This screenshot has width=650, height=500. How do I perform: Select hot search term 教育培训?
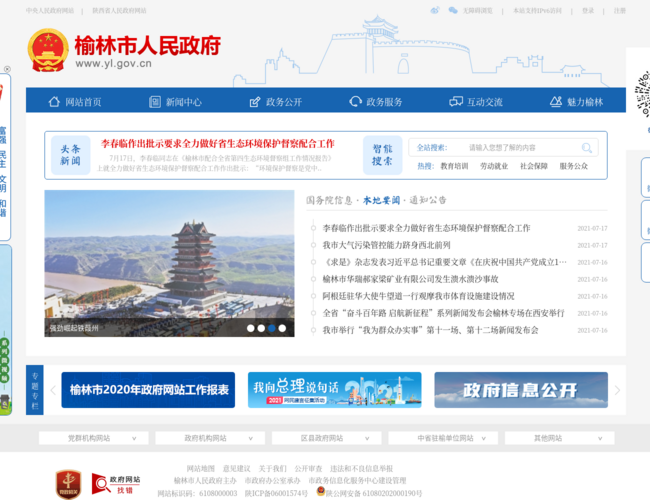(x=454, y=166)
